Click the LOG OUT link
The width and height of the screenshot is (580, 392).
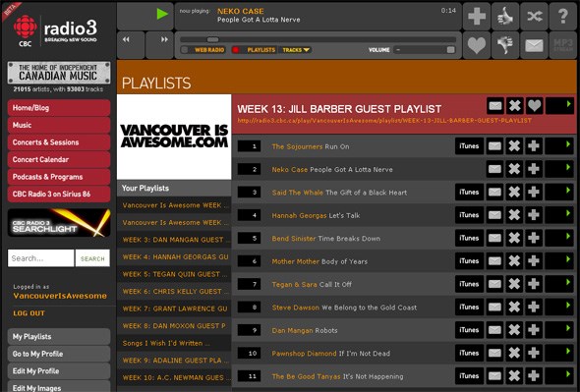(29, 313)
